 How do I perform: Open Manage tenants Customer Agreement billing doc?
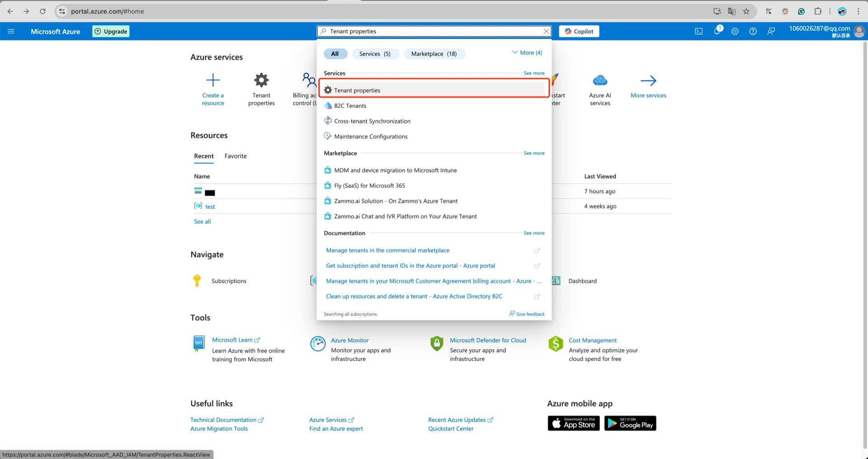pos(433,281)
